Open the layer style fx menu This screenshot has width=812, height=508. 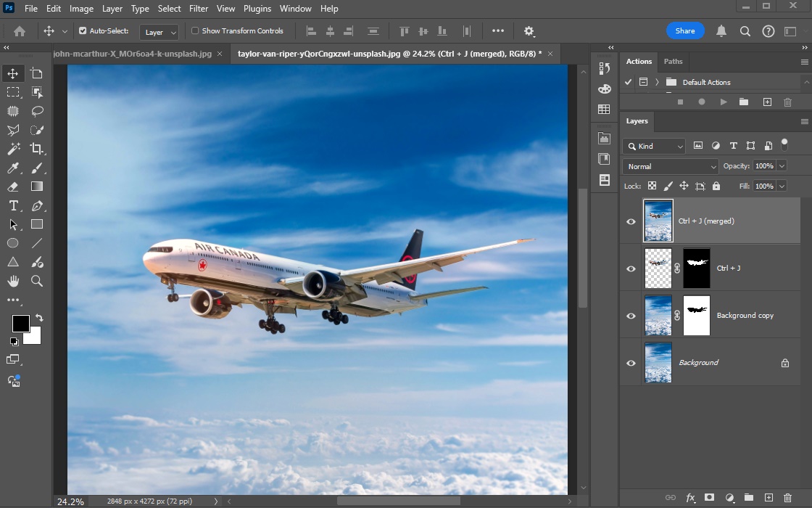pyautogui.click(x=690, y=498)
